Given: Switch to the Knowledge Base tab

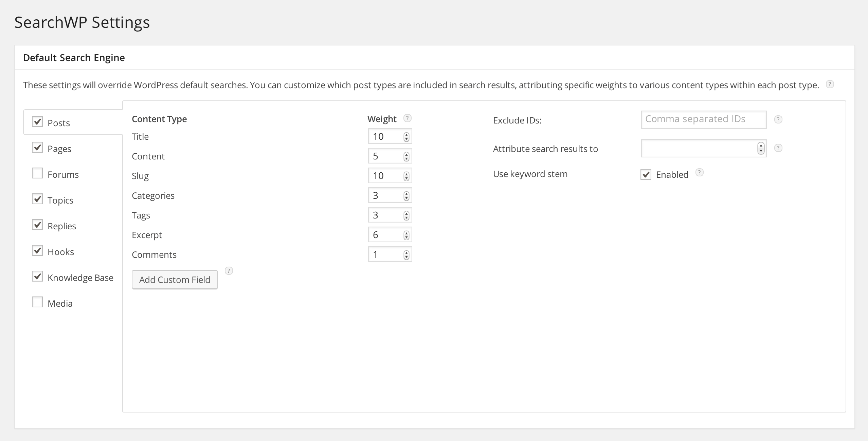Looking at the screenshot, I should pos(80,278).
